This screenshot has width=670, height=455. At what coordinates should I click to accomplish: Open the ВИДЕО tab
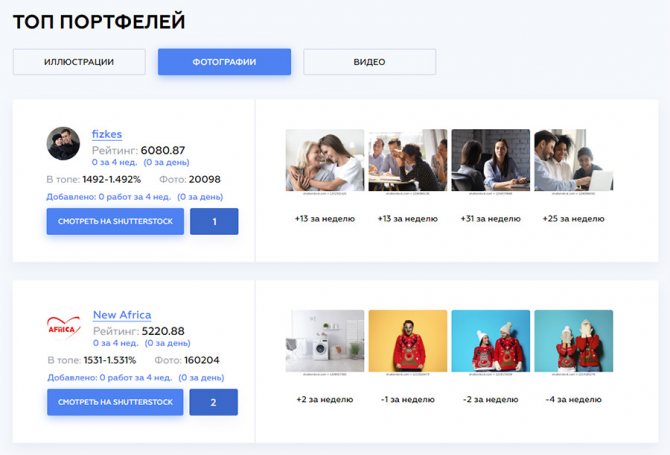(370, 62)
